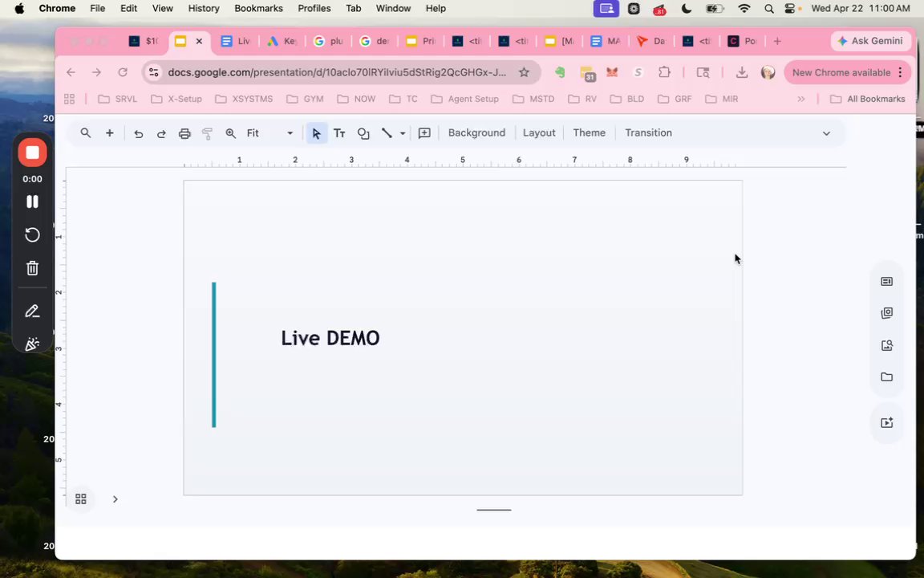This screenshot has width=924, height=578.
Task: Open a new tab with plus
Action: pos(777,41)
